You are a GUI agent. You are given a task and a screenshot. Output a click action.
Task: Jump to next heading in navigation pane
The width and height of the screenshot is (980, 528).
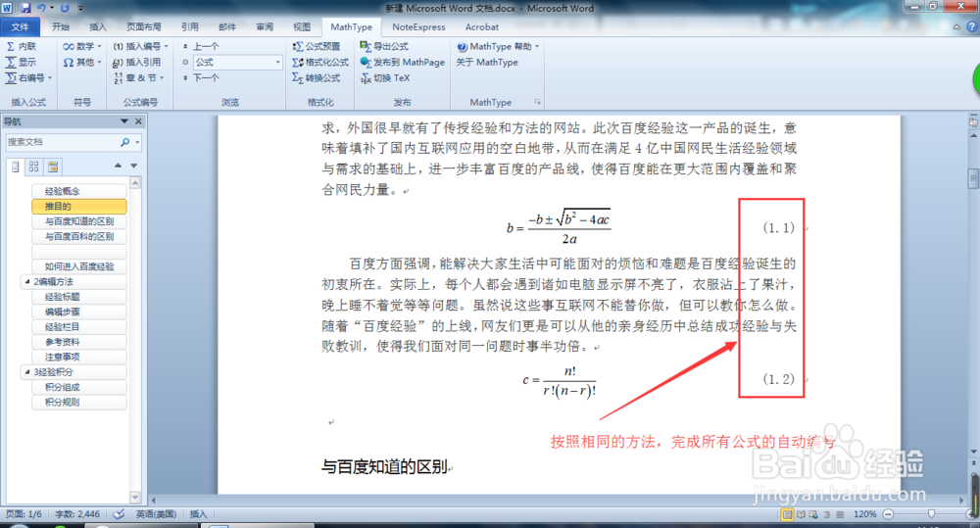pyautogui.click(x=133, y=166)
